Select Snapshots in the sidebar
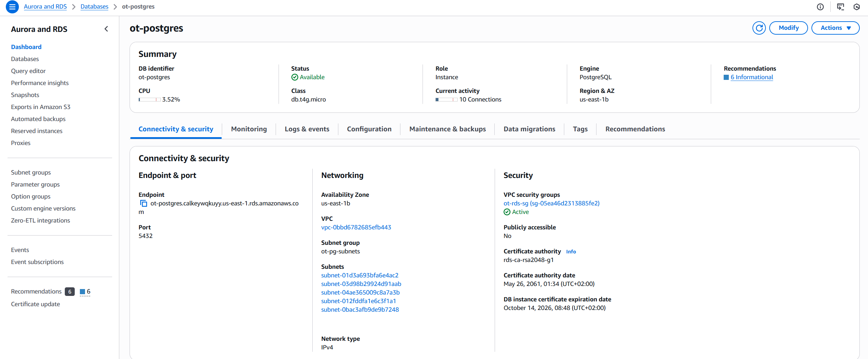The width and height of the screenshot is (868, 359). tap(25, 95)
